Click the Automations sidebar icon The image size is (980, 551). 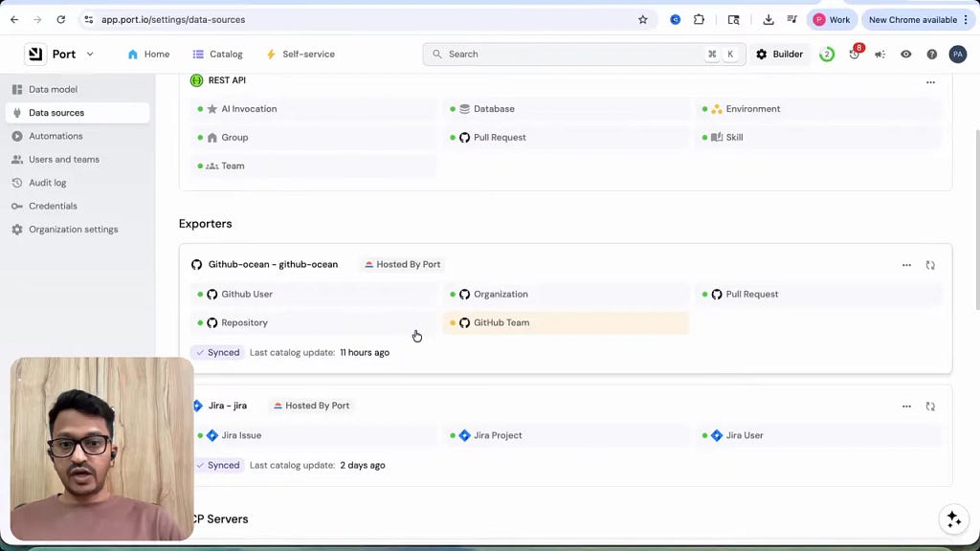17,136
